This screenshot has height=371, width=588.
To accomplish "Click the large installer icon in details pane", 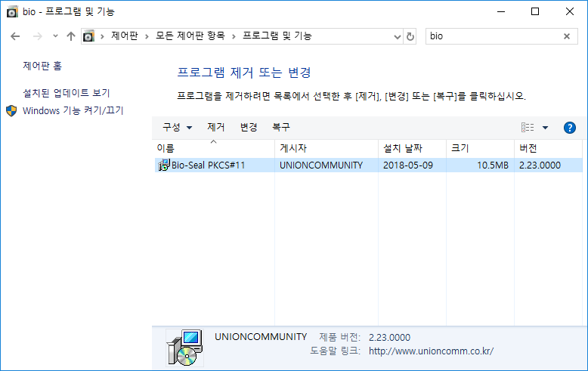I will 185,348.
